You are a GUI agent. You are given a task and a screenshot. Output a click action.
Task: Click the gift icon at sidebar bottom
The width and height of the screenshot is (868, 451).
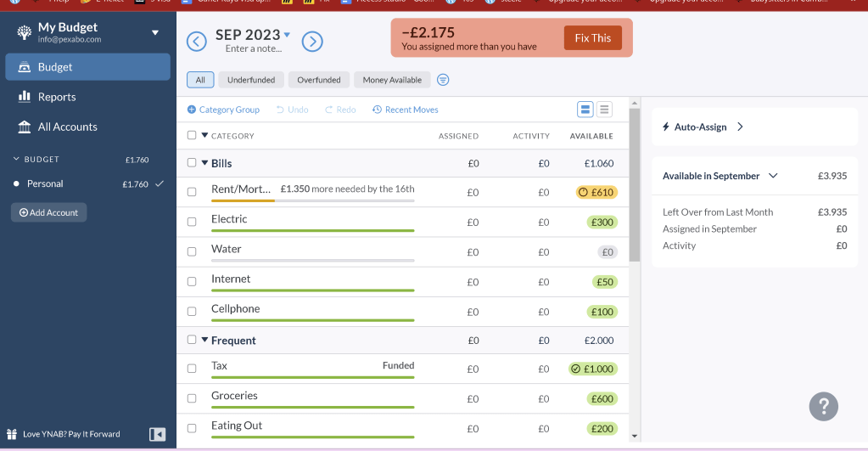tap(12, 434)
